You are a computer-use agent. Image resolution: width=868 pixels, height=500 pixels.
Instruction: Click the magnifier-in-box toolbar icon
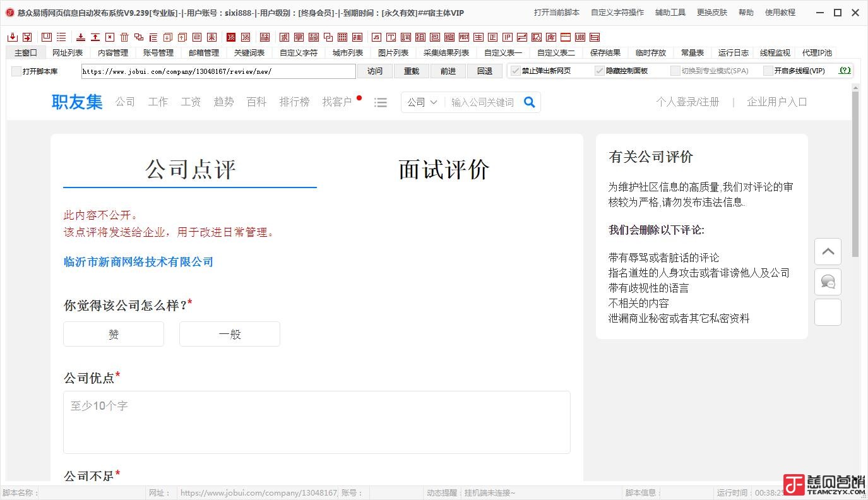(x=536, y=37)
